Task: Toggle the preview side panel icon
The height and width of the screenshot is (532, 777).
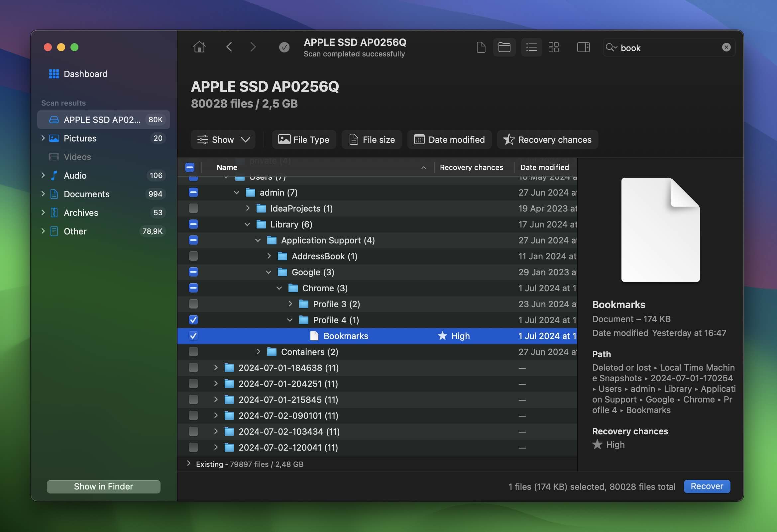Action: coord(584,47)
